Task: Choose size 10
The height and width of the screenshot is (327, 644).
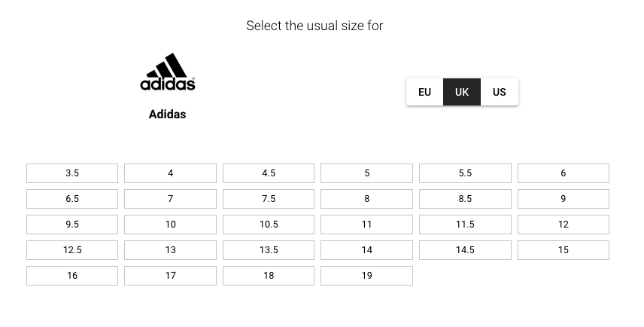Action: click(171, 225)
